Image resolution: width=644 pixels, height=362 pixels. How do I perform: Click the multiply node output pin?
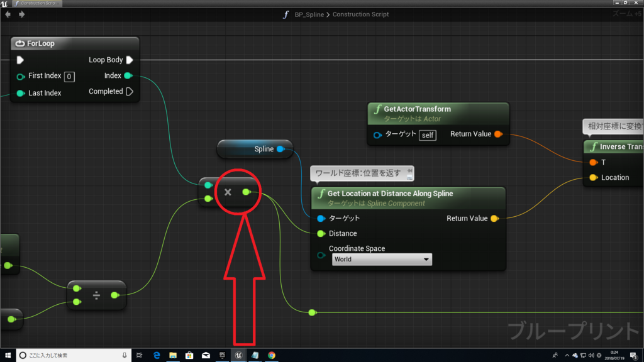coord(247,192)
